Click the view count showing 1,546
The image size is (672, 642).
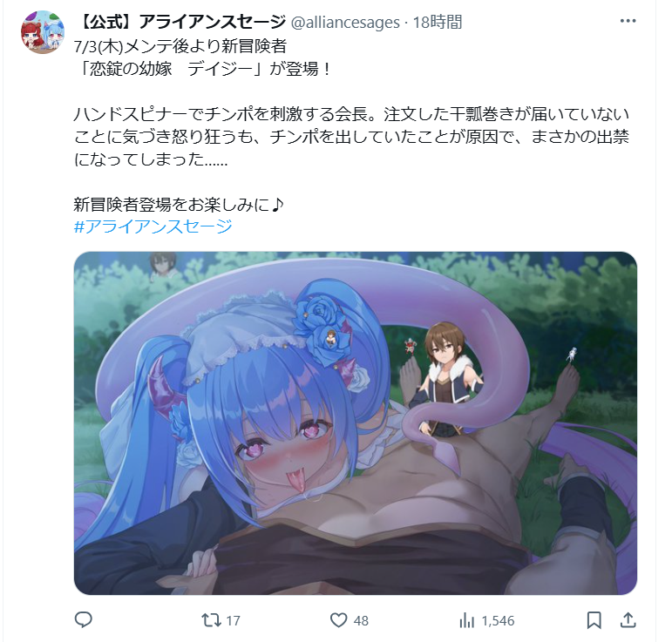click(498, 620)
